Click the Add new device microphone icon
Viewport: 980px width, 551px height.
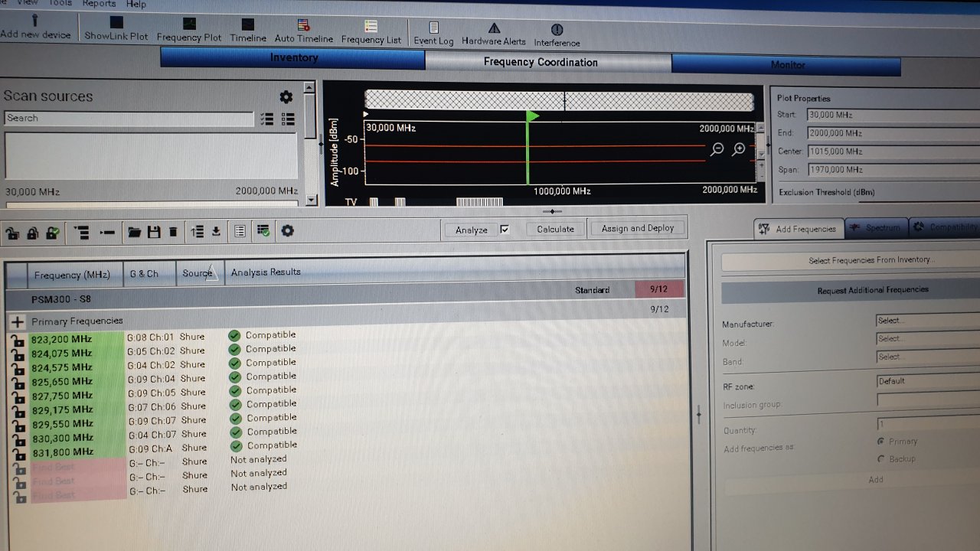[34, 21]
